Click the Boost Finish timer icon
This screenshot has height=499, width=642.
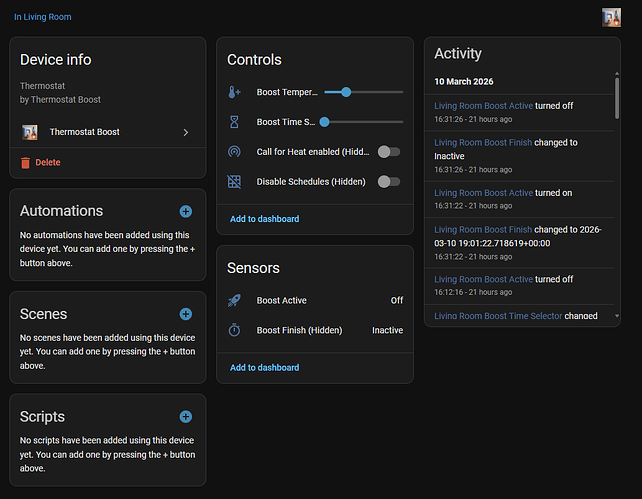click(234, 330)
